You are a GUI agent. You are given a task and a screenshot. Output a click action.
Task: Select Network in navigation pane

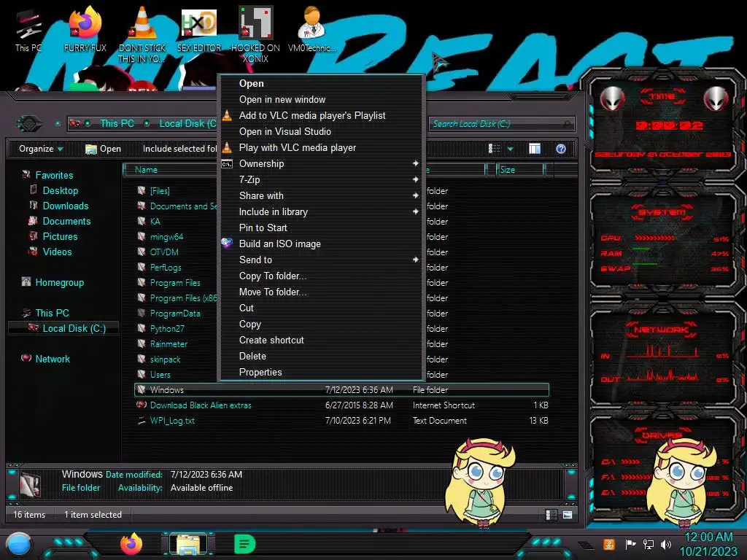pos(53,359)
